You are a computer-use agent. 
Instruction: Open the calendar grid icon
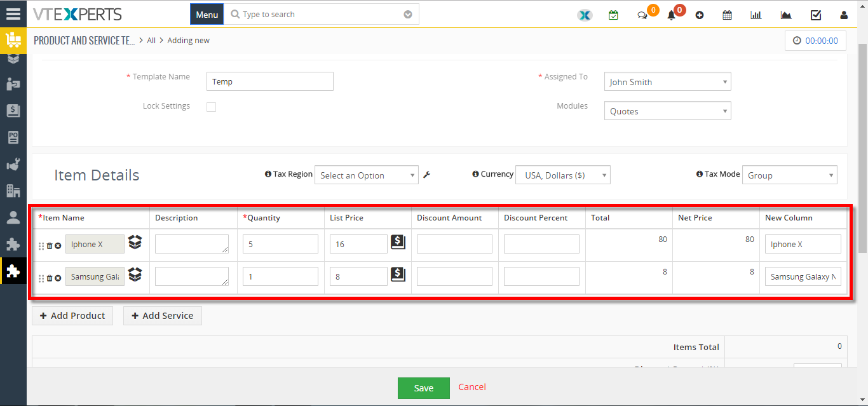pyautogui.click(x=727, y=15)
